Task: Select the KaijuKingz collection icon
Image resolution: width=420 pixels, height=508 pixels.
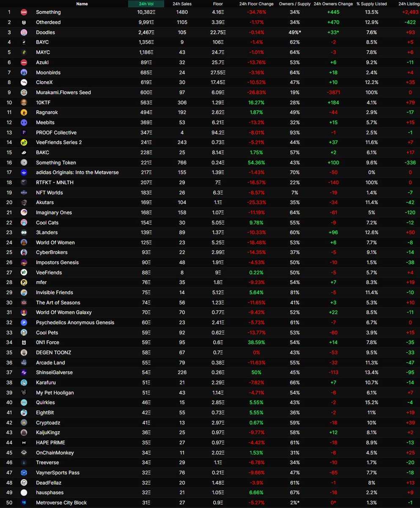Action: [24, 433]
